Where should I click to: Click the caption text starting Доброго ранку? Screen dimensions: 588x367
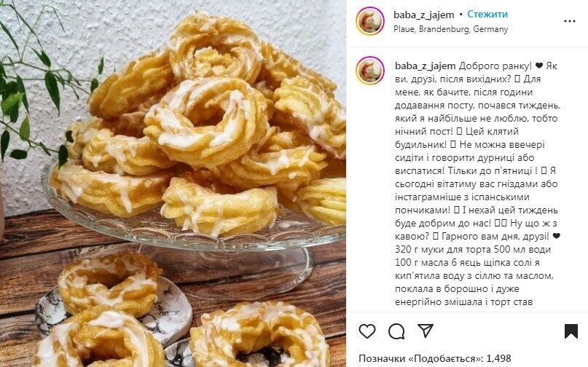pyautogui.click(x=477, y=183)
